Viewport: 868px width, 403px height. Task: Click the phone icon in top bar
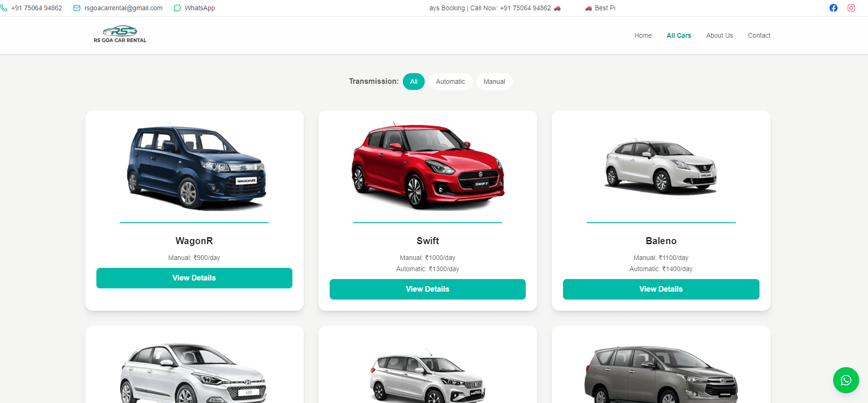point(4,8)
